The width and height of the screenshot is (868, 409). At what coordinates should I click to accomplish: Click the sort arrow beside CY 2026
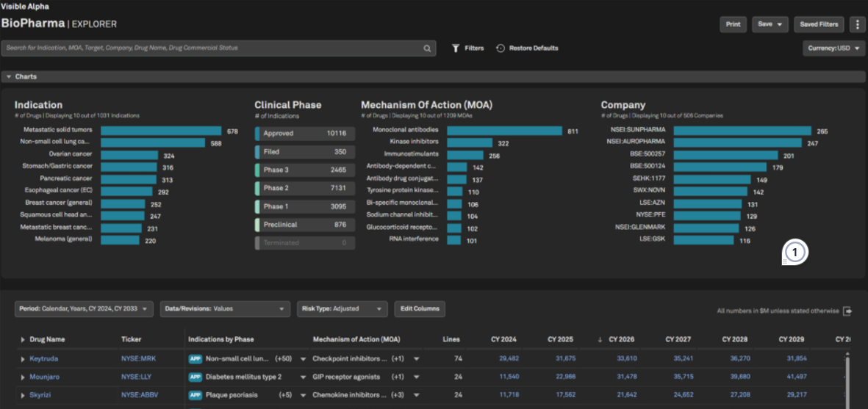click(x=600, y=339)
